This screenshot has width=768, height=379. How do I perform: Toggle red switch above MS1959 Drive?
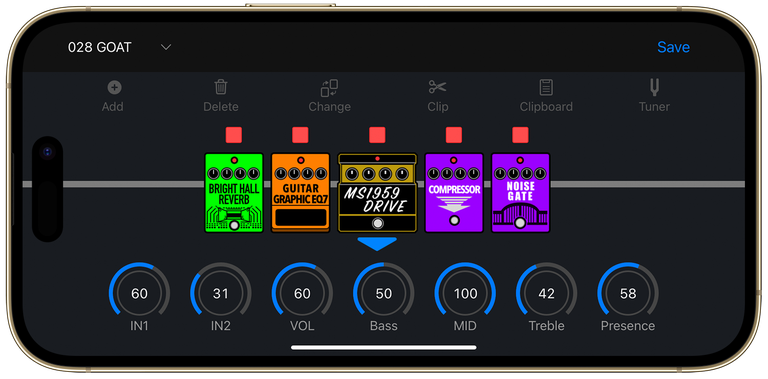pyautogui.click(x=377, y=135)
